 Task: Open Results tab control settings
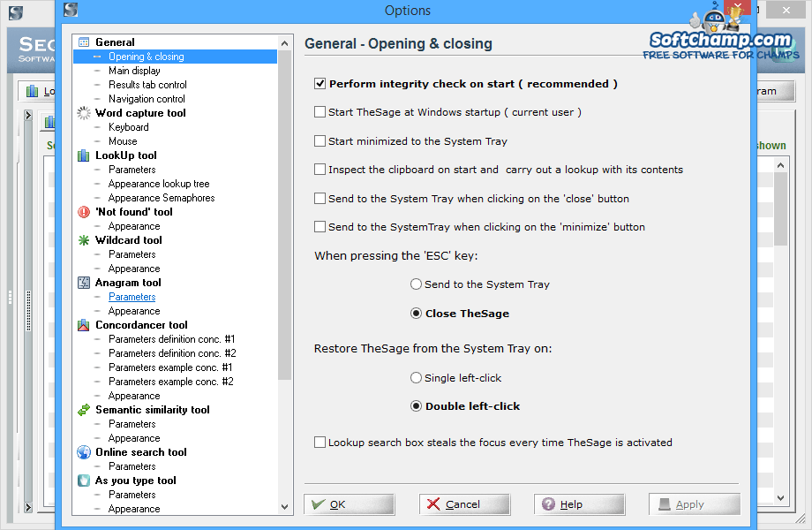(x=147, y=85)
